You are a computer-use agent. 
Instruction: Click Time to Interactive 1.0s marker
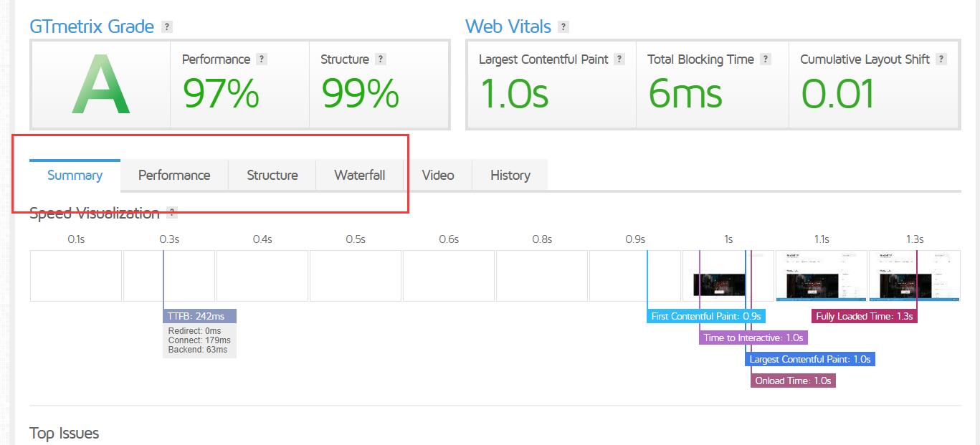[x=753, y=338]
